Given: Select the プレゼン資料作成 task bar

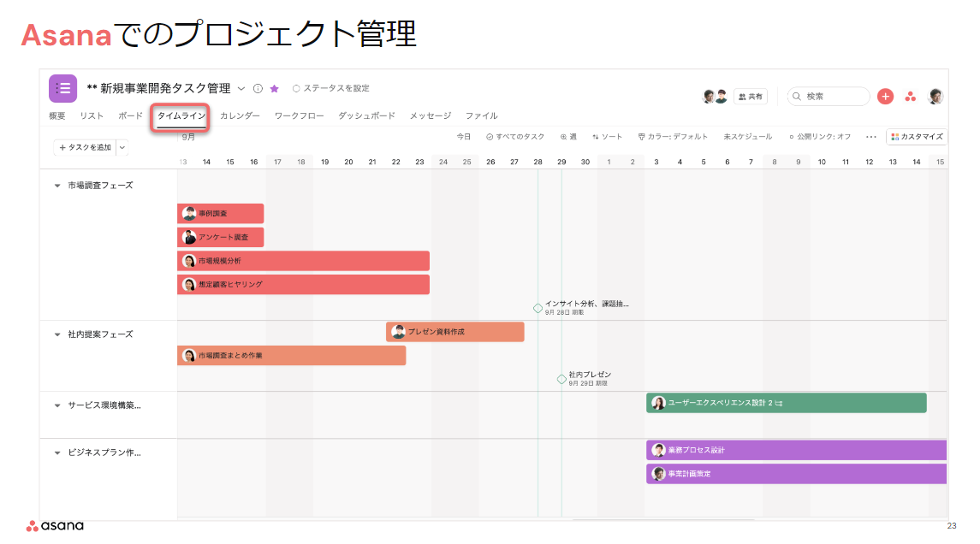Looking at the screenshot, I should tap(455, 332).
